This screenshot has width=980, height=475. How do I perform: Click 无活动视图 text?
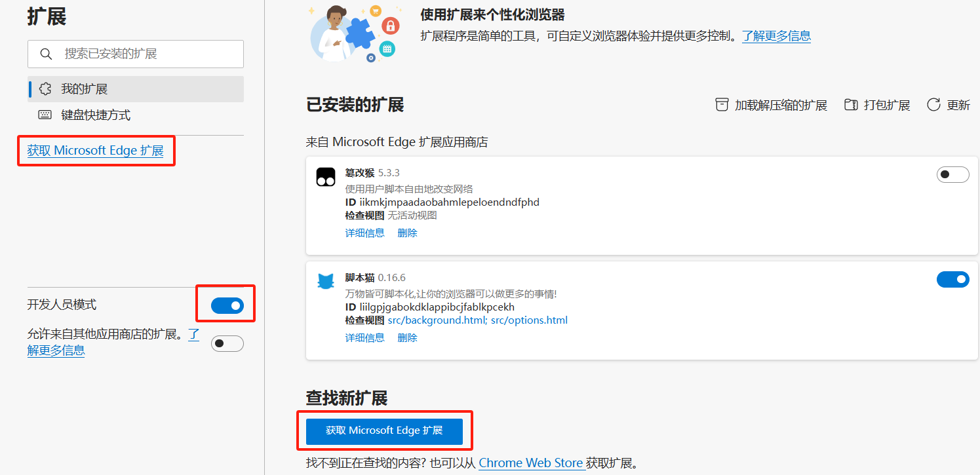pos(412,216)
